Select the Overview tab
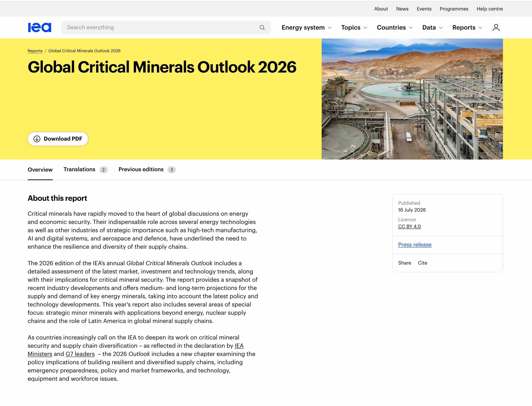Screen dimensions: 532x406 [x=40, y=170]
